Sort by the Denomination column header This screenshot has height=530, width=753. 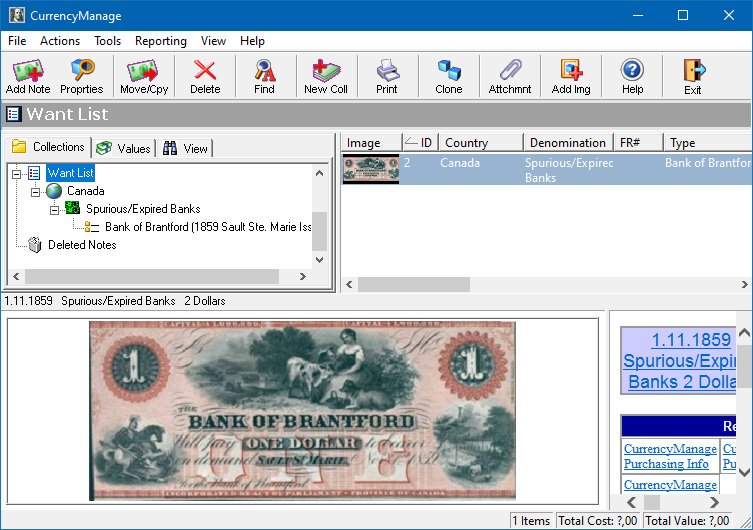568,143
